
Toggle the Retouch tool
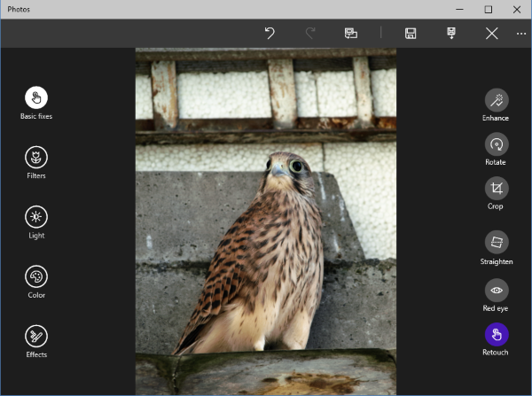(496, 334)
